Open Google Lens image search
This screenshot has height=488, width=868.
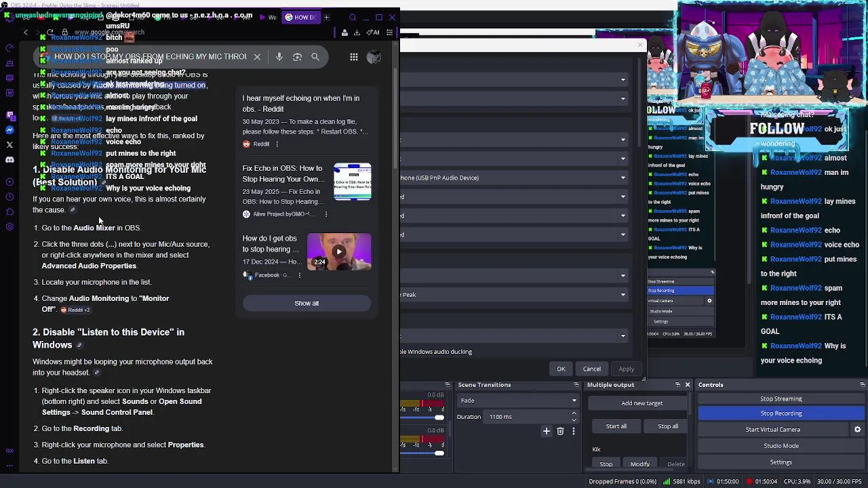coord(297,57)
